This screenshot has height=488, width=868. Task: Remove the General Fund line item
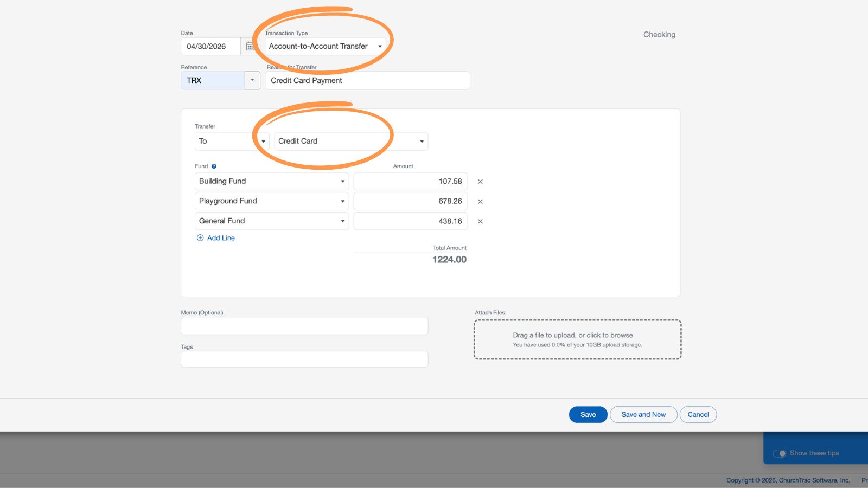[480, 221]
